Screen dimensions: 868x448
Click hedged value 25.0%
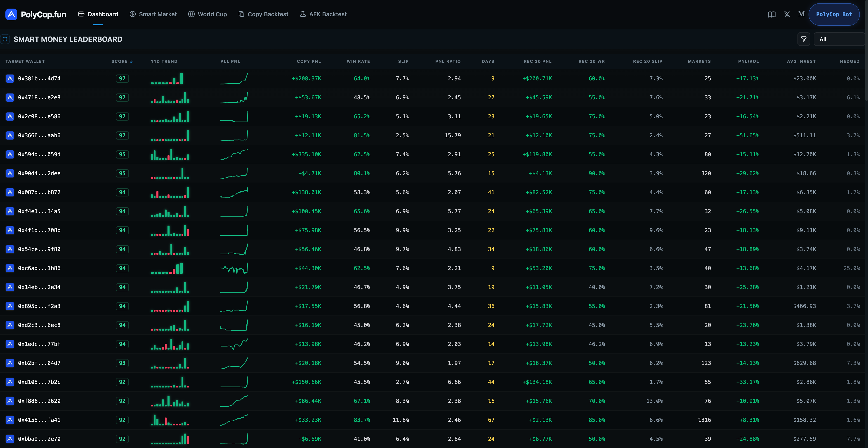[x=851, y=268]
